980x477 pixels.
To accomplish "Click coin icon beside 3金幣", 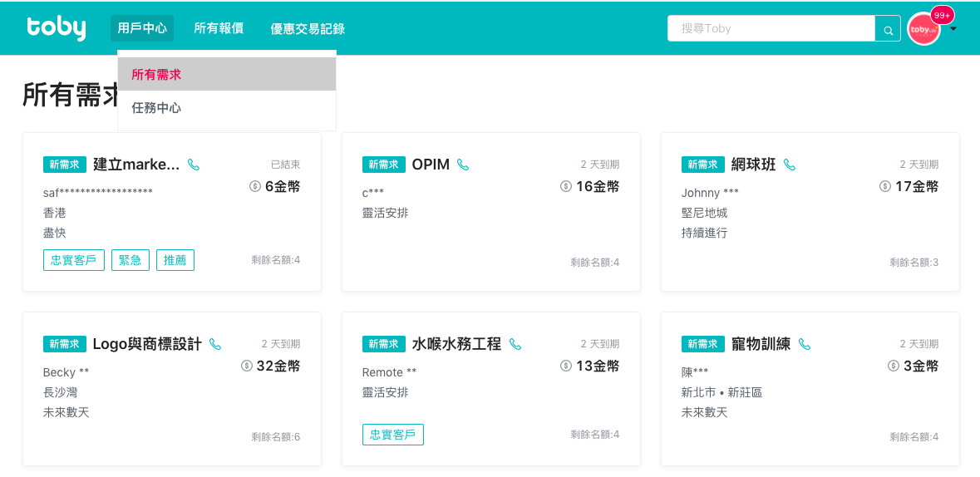I will tap(893, 366).
